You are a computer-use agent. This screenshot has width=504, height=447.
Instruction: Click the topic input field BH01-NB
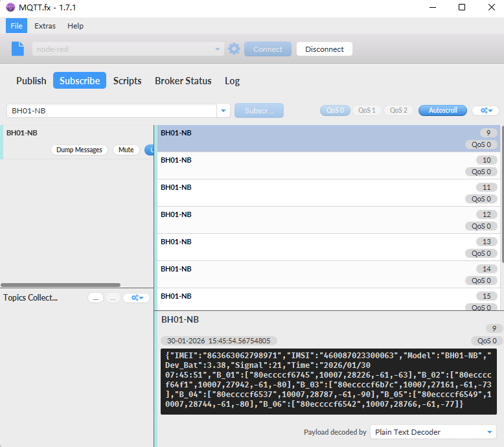coord(112,111)
